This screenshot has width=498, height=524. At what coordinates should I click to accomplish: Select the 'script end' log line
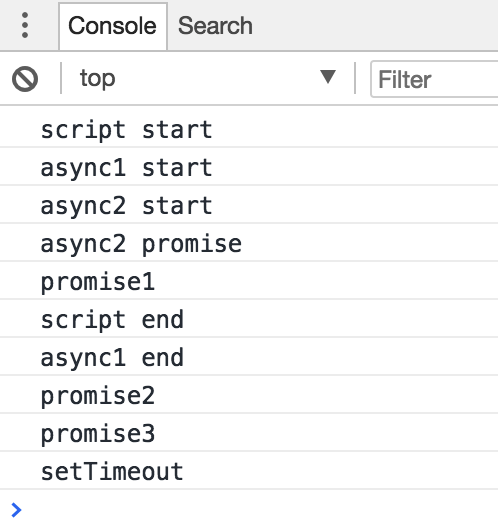point(249,319)
